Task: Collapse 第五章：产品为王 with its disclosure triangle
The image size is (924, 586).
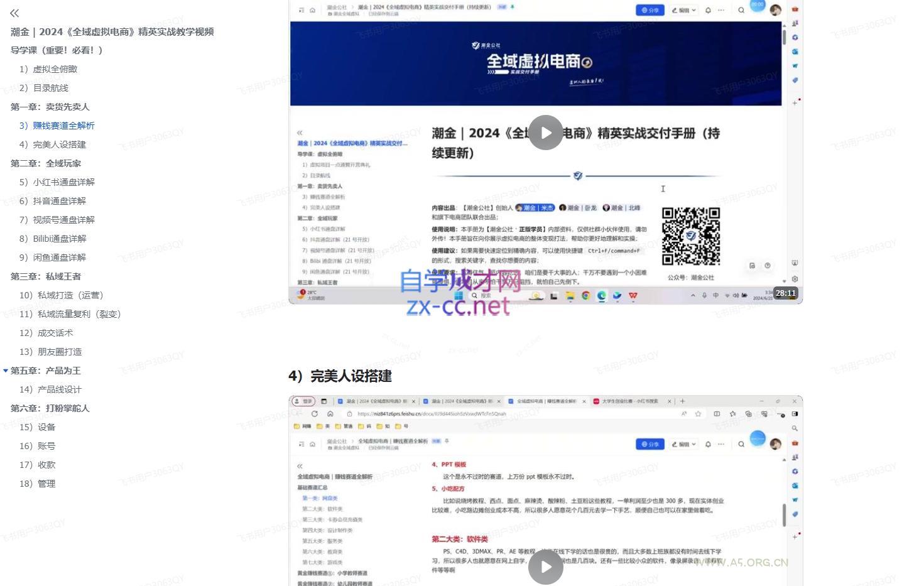Action: pos(6,371)
